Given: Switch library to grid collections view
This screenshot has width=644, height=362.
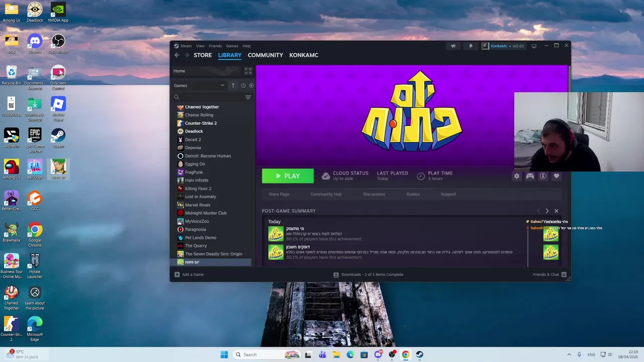Looking at the screenshot, I should [x=248, y=71].
